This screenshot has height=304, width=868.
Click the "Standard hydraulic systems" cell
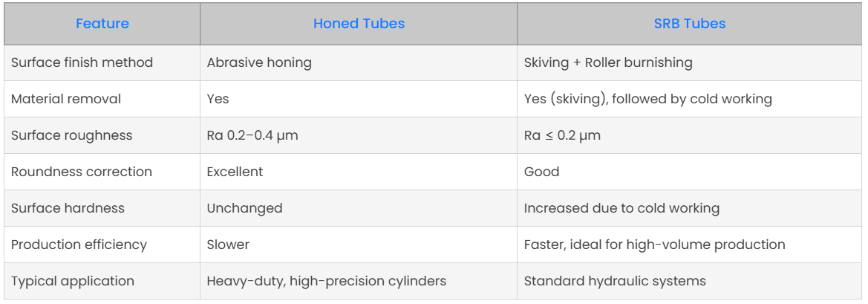coord(615,281)
